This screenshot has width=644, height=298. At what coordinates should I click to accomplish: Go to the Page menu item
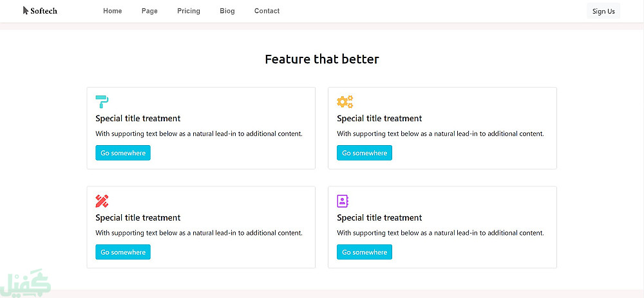(149, 11)
